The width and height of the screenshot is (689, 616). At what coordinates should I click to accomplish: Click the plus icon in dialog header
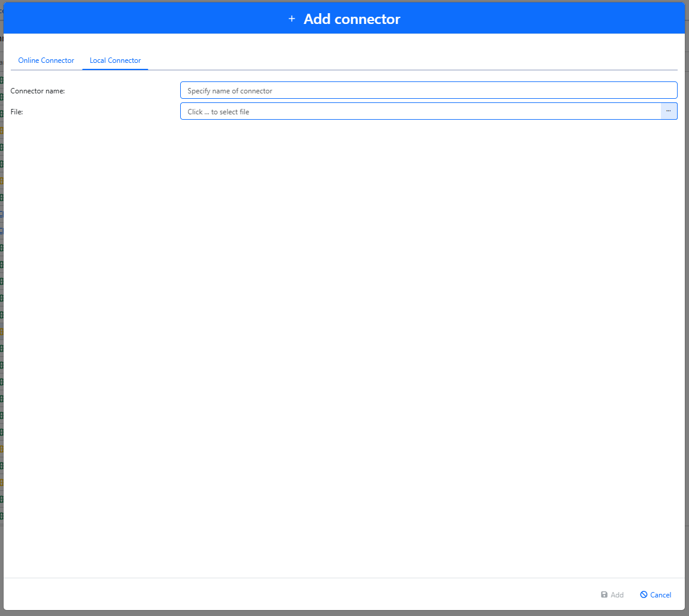click(x=292, y=19)
